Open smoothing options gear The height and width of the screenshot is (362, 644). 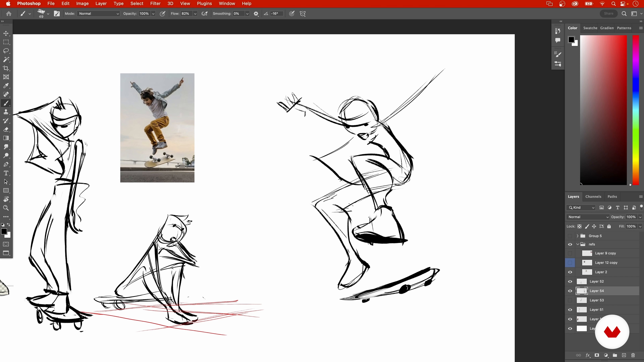[256, 14]
